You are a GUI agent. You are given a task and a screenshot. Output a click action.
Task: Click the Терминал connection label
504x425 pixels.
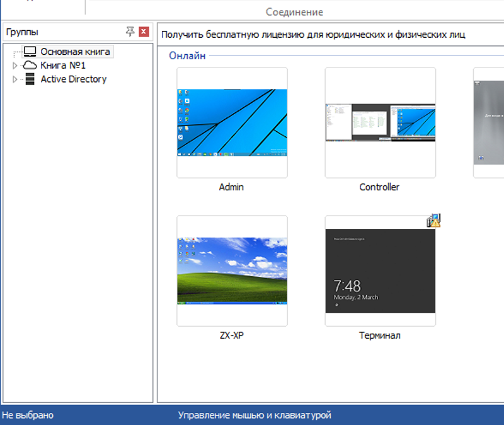tap(380, 335)
